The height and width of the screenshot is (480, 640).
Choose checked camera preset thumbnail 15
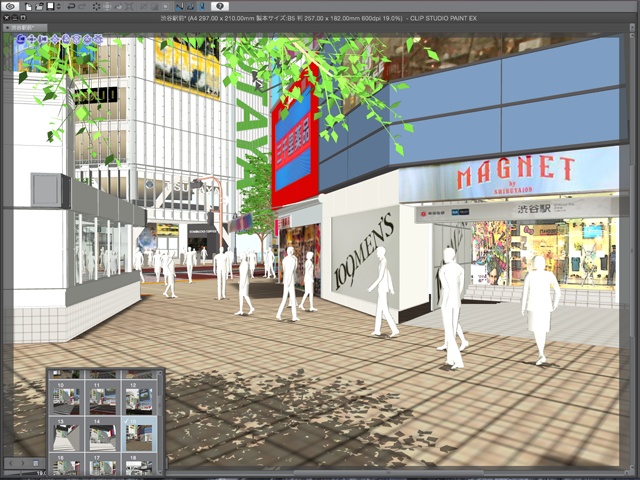(x=139, y=434)
